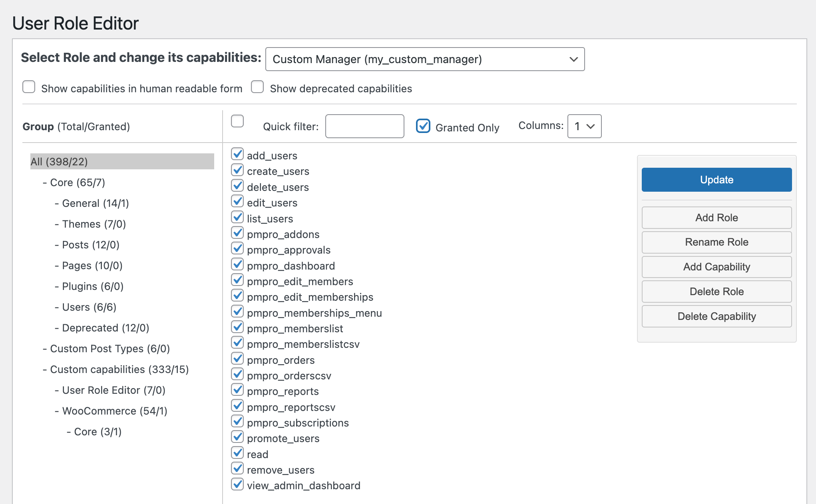Image resolution: width=816 pixels, height=504 pixels.
Task: Click the Update button
Action: pos(716,179)
